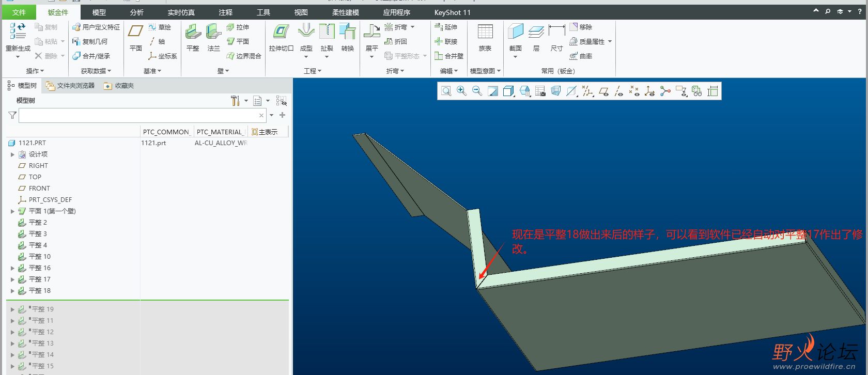The height and width of the screenshot is (375, 868).
Task: Select the Flange wall (法兰) tool
Action: click(213, 37)
